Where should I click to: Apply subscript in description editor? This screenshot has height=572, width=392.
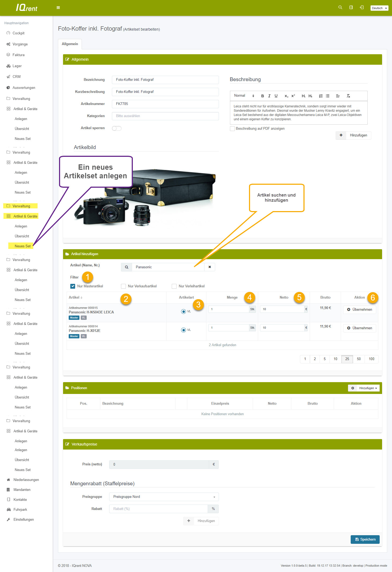click(x=286, y=96)
